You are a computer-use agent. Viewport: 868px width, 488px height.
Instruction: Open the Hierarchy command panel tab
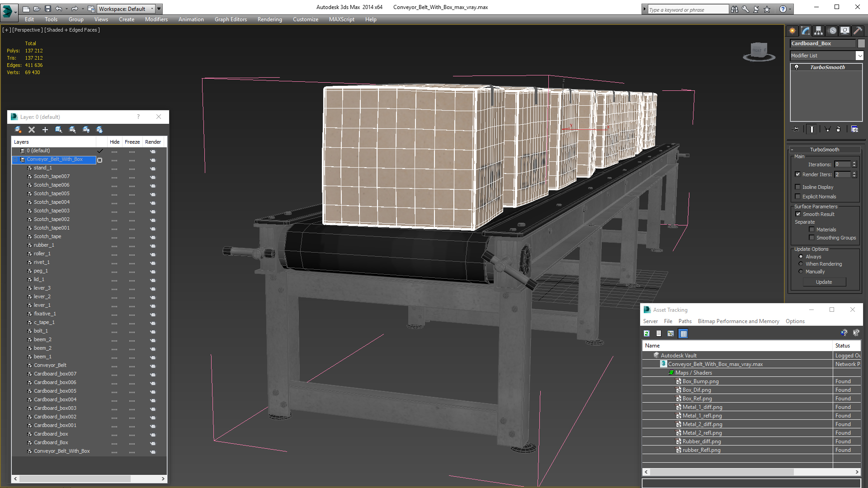[818, 31]
